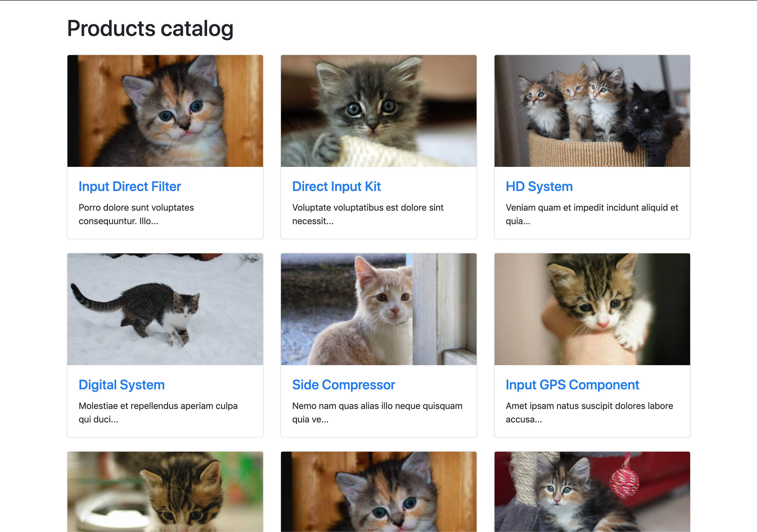Open the Input Direct Filter product link
Image resolution: width=757 pixels, height=532 pixels.
[x=130, y=187]
